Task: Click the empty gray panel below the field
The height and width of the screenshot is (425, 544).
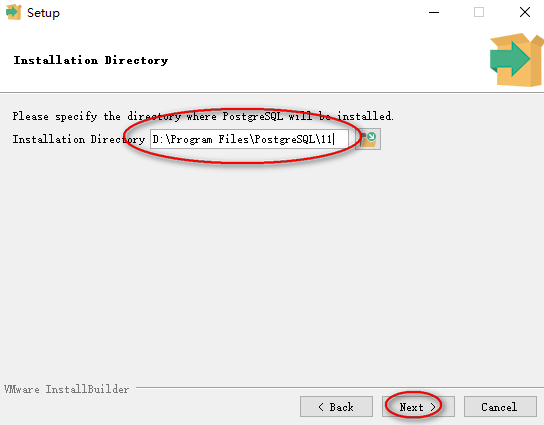Action: click(272, 264)
